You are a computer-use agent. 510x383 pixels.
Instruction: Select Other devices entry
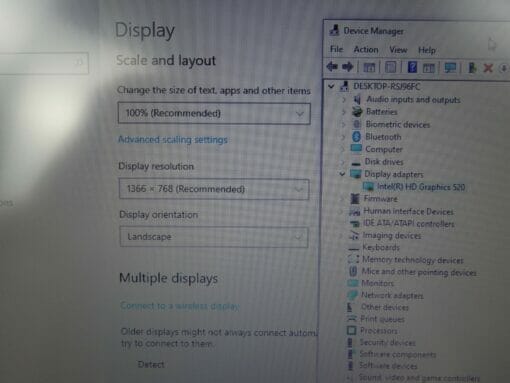385,307
